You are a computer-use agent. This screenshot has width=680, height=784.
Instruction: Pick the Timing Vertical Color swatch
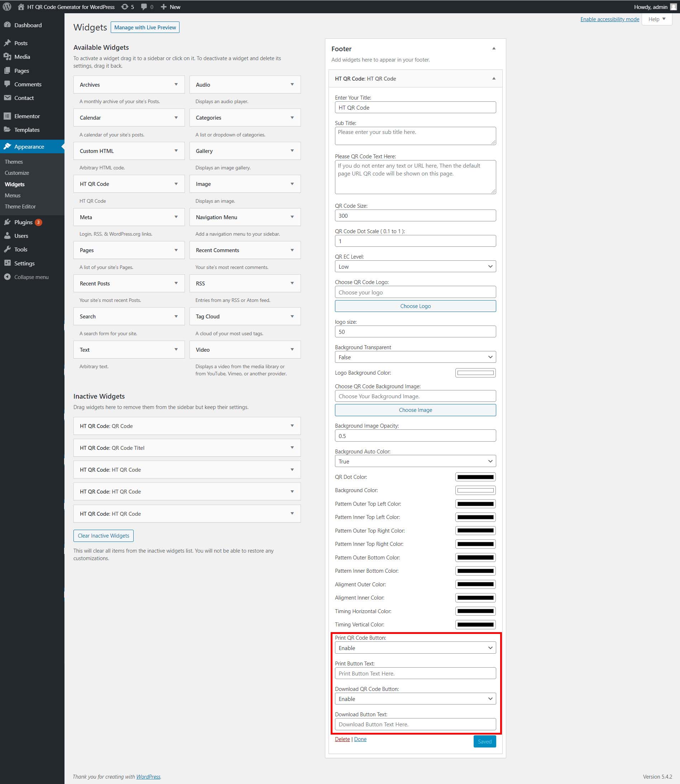pyautogui.click(x=475, y=624)
